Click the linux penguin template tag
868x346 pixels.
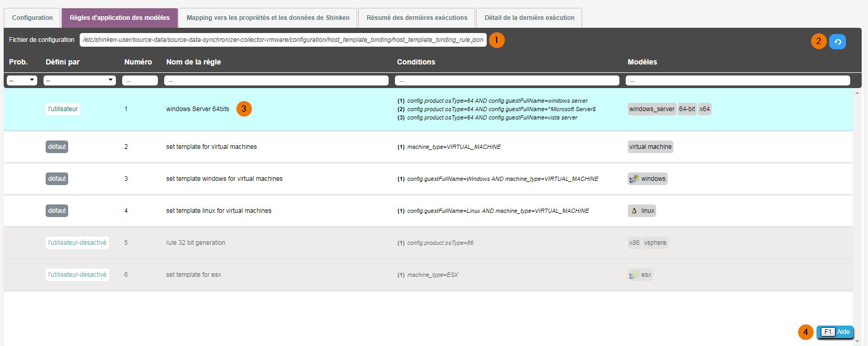click(x=642, y=211)
